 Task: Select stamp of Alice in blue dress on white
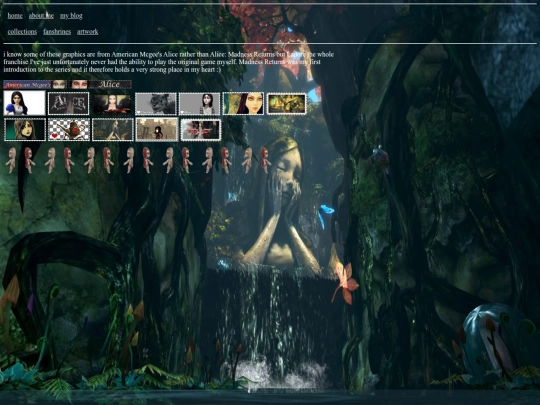(x=24, y=103)
